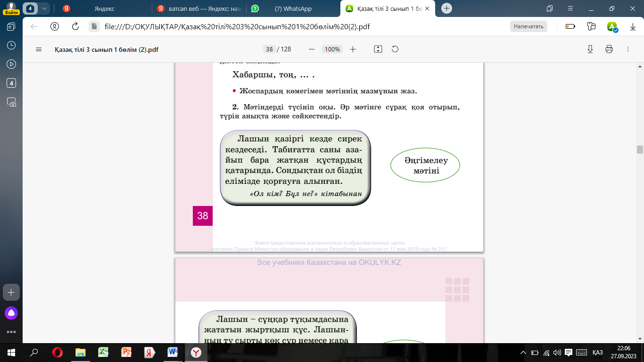Click the line Все учебники Казахстана на OKULYK.KZ
This screenshot has height=362, width=644.
[329, 262]
